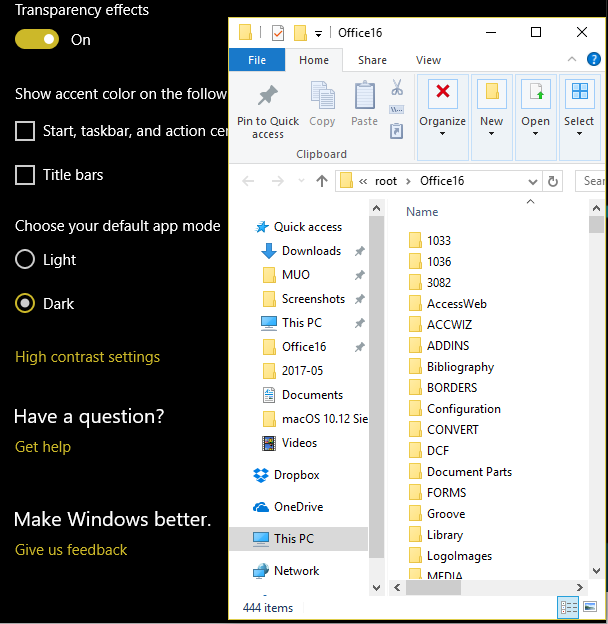608x624 pixels.
Task: Click file list scroll right arrow
Action: (580, 587)
